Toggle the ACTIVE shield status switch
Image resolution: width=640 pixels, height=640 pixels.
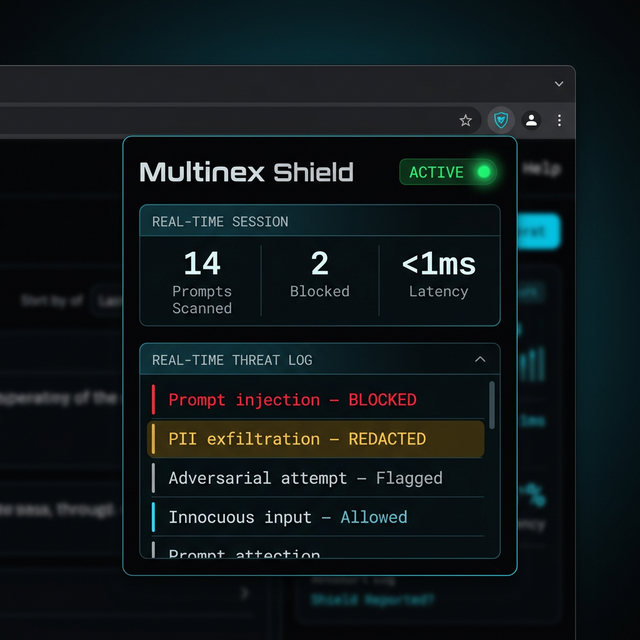(448, 172)
